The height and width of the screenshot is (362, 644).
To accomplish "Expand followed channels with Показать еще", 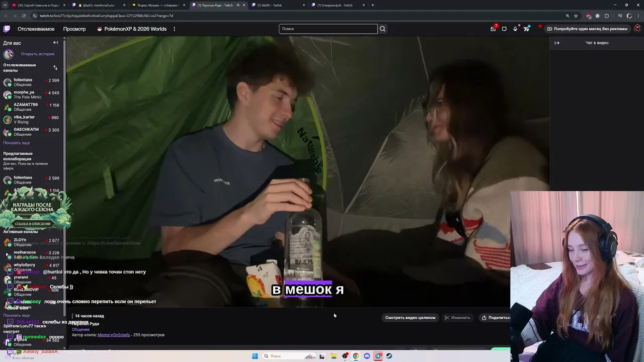I will point(17,143).
